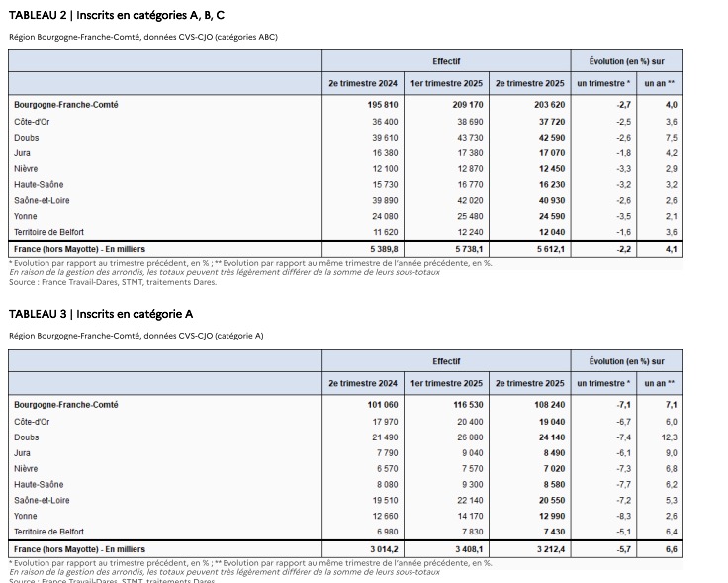
Task: Select Jura value 17 070
Action: (552, 153)
